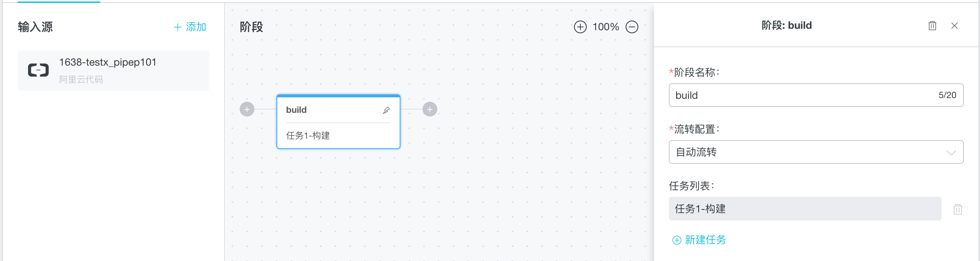This screenshot has height=261, width=980.
Task: Select 任务1-构建 in the task list
Action: point(804,209)
